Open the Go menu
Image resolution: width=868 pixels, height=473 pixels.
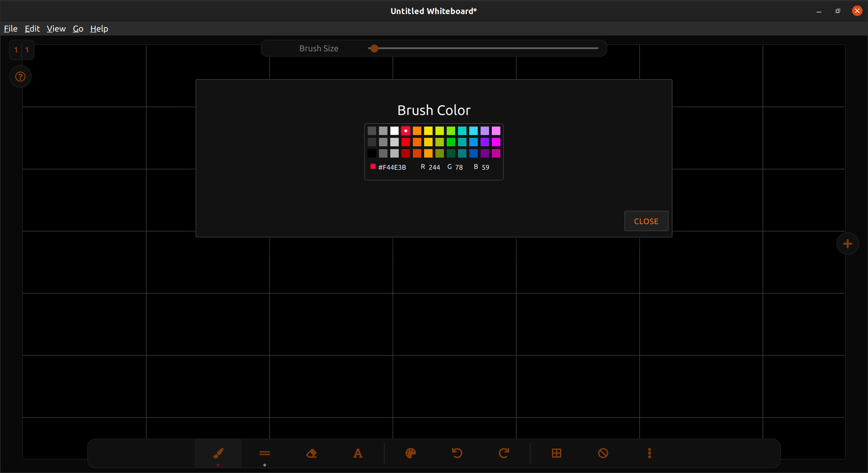78,29
